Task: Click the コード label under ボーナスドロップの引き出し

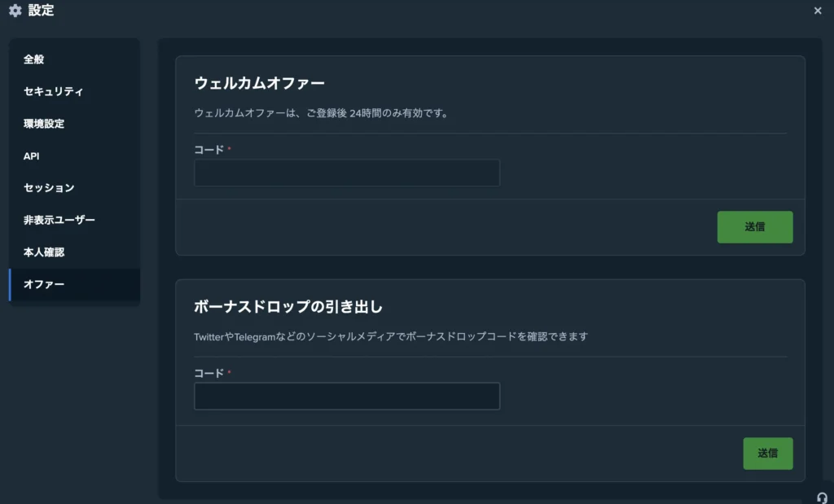Action: [208, 373]
